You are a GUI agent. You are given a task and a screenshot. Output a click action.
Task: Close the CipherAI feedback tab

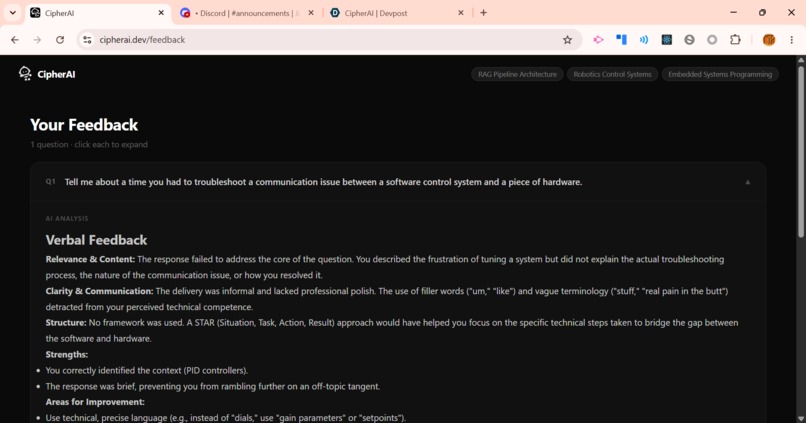pyautogui.click(x=161, y=13)
